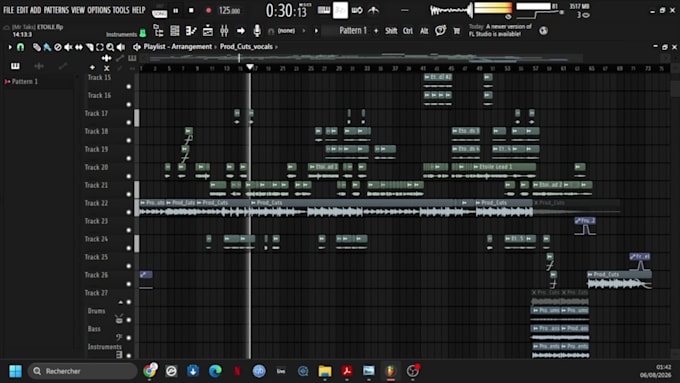Viewport: 680px width, 383px height.
Task: Open the playlist options arrow menu
Action: click(10, 47)
